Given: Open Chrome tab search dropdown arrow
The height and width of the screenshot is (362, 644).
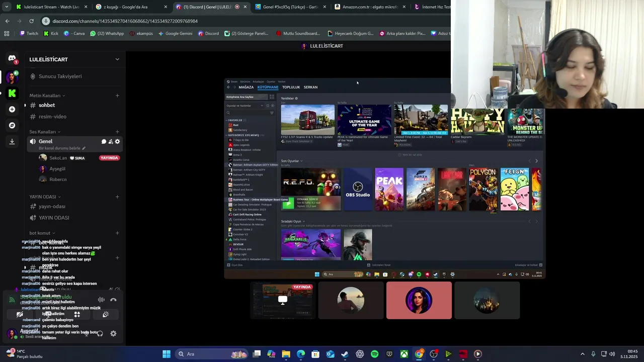Looking at the screenshot, I should pos(7,7).
